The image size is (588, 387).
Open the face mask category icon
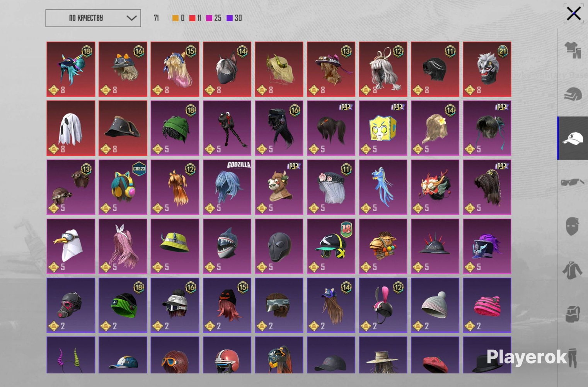573,226
